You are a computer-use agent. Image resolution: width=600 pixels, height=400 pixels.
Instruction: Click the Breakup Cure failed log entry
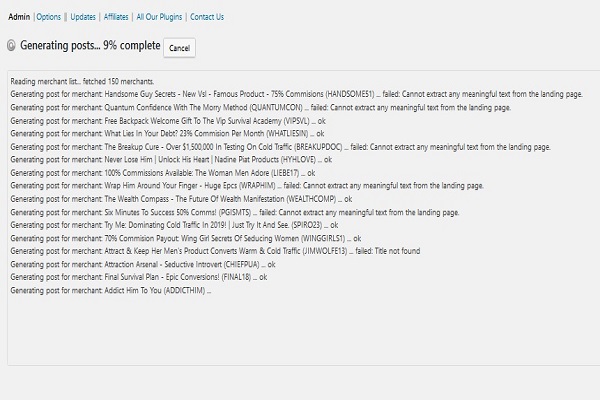280,147
